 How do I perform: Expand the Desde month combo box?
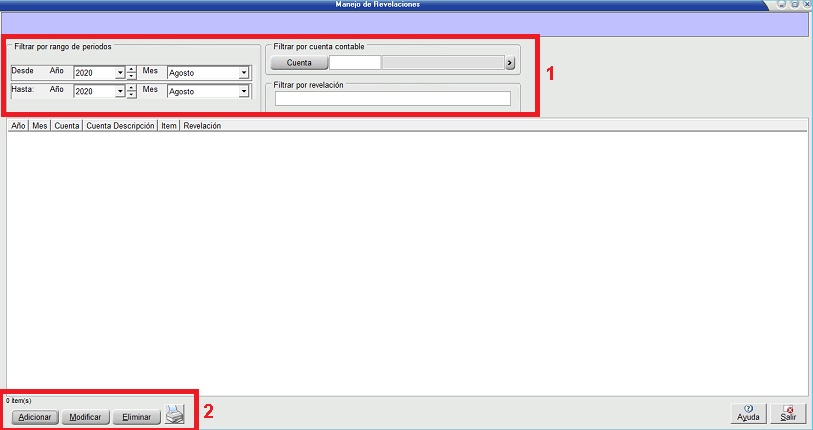(244, 73)
